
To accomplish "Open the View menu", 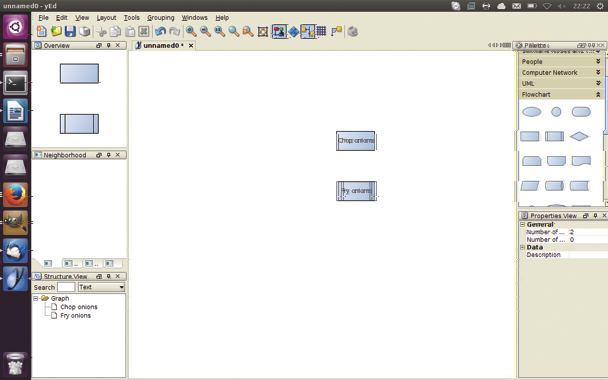I will pos(82,18).
